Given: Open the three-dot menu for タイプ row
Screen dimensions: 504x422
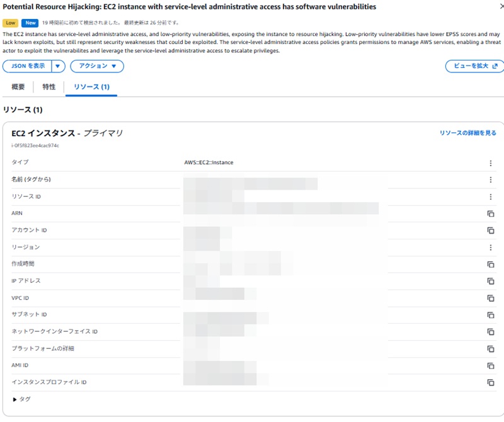Looking at the screenshot, I should (x=490, y=163).
